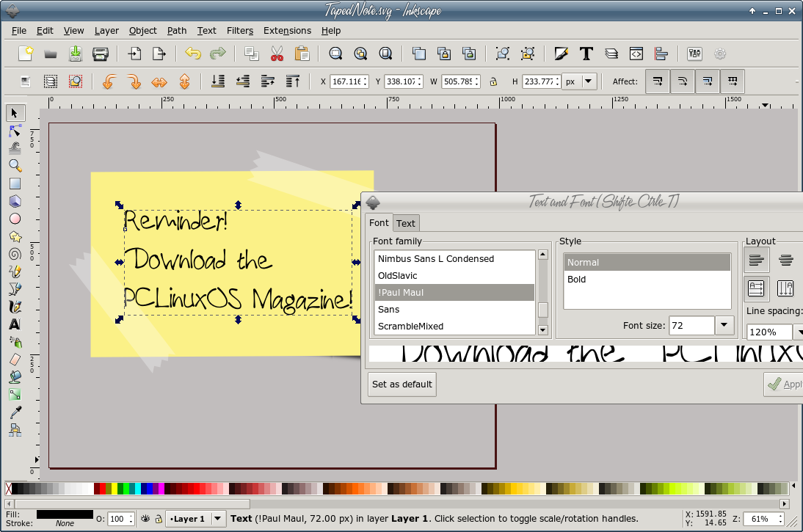Viewport: 803px width, 532px height.
Task: Enable center text alignment layout
Action: coord(785,260)
